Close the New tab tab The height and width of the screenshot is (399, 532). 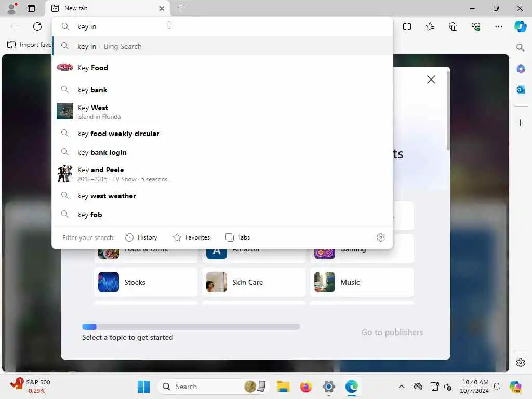pyautogui.click(x=162, y=8)
